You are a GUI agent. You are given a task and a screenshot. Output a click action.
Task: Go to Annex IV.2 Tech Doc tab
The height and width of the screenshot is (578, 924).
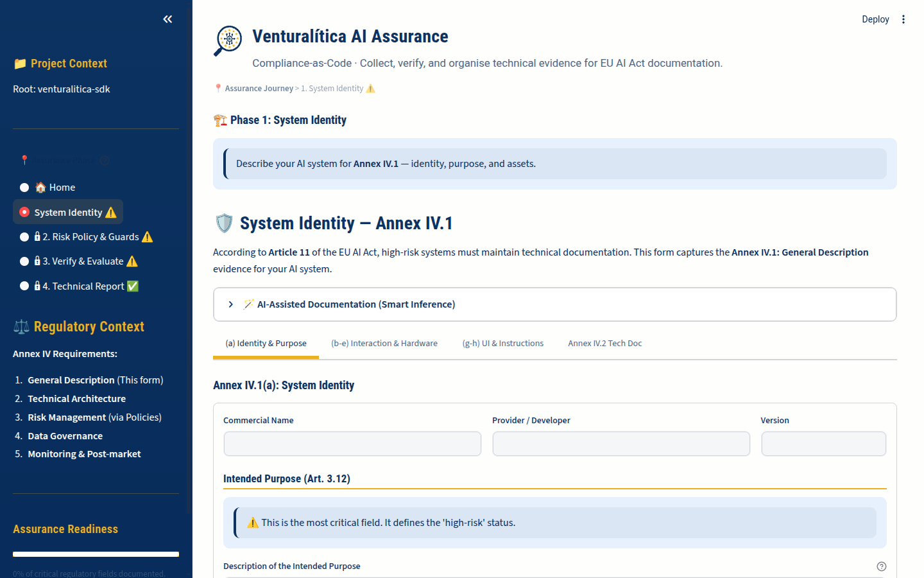604,344
